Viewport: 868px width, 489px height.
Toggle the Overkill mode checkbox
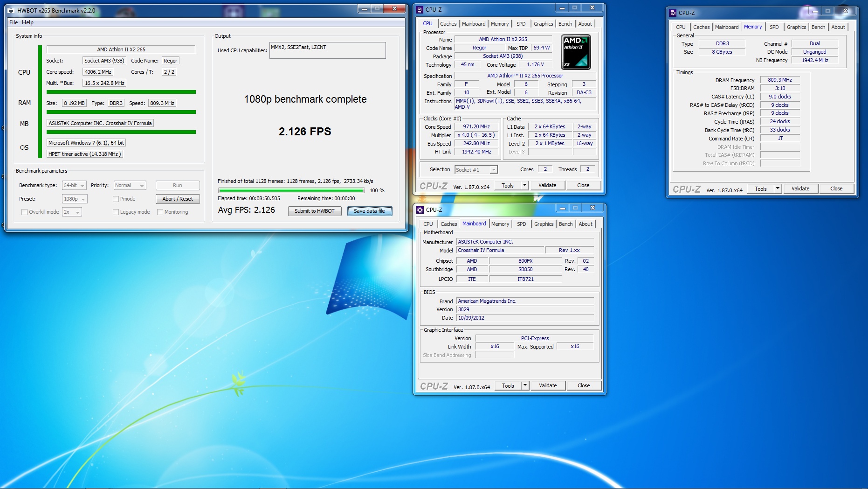(24, 212)
